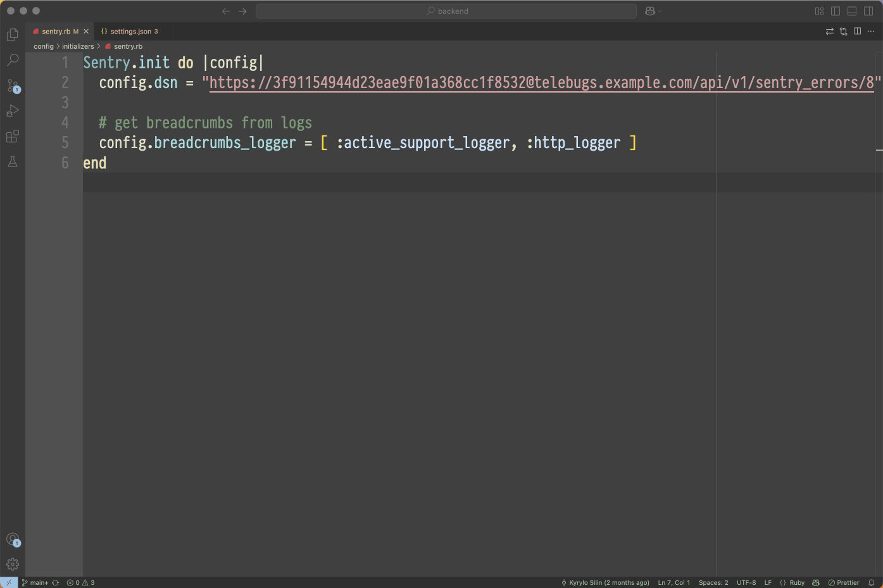This screenshot has height=588, width=883.
Task: Open the remote window button in status bar
Action: [9, 582]
